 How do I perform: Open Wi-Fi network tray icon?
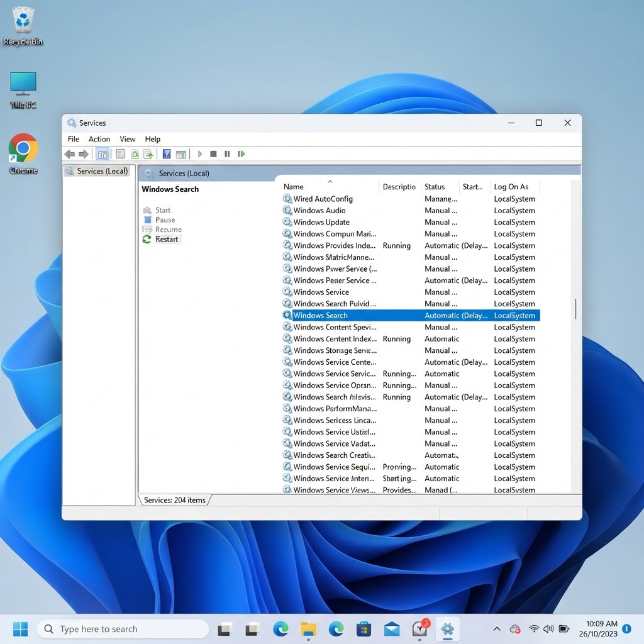click(x=534, y=629)
